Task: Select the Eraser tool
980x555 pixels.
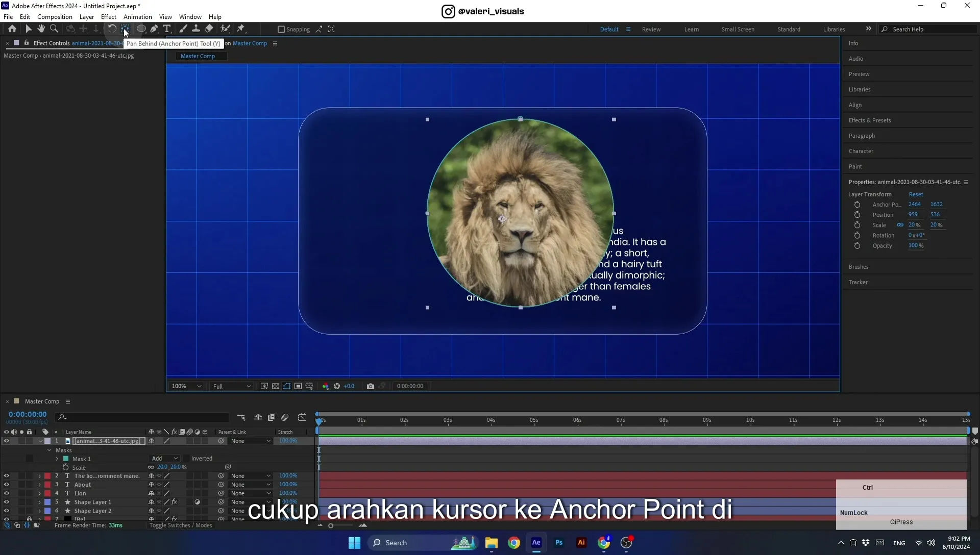Action: (x=209, y=29)
